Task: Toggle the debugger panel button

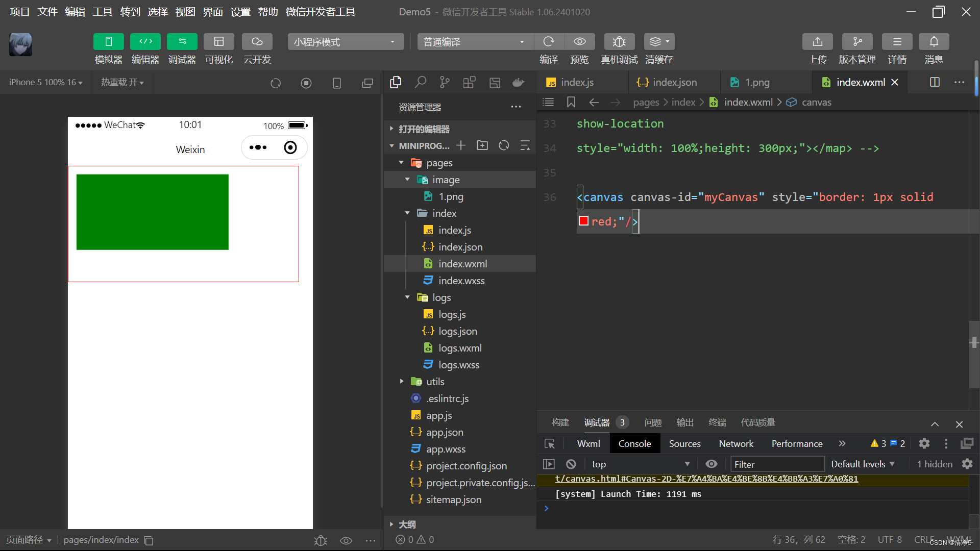Action: [x=182, y=42]
